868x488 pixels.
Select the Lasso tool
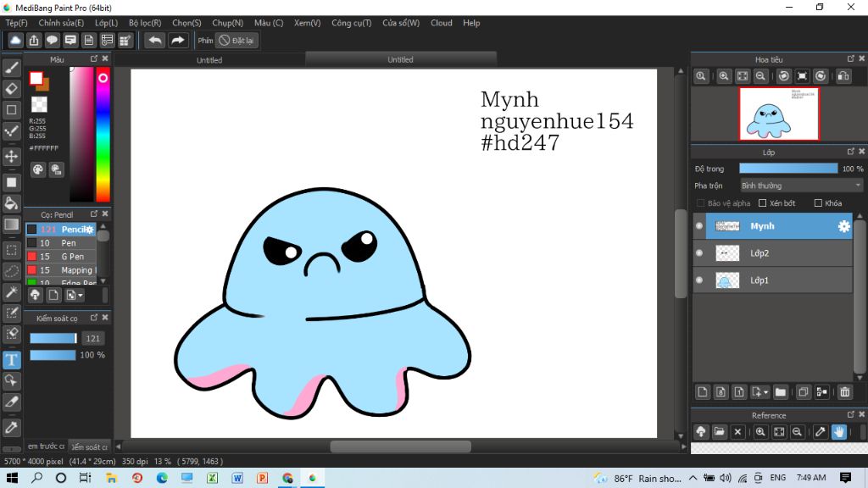(x=12, y=271)
